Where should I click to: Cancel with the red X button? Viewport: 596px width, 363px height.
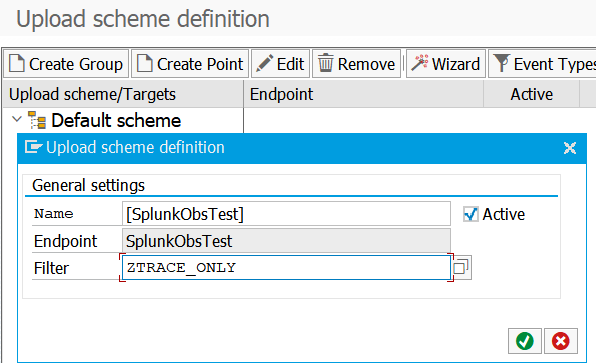561,341
